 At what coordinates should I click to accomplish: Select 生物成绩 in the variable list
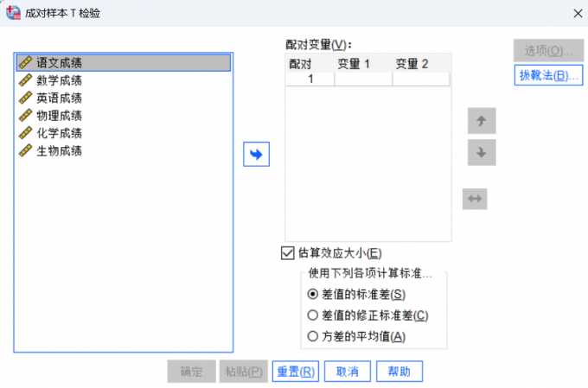pos(124,150)
